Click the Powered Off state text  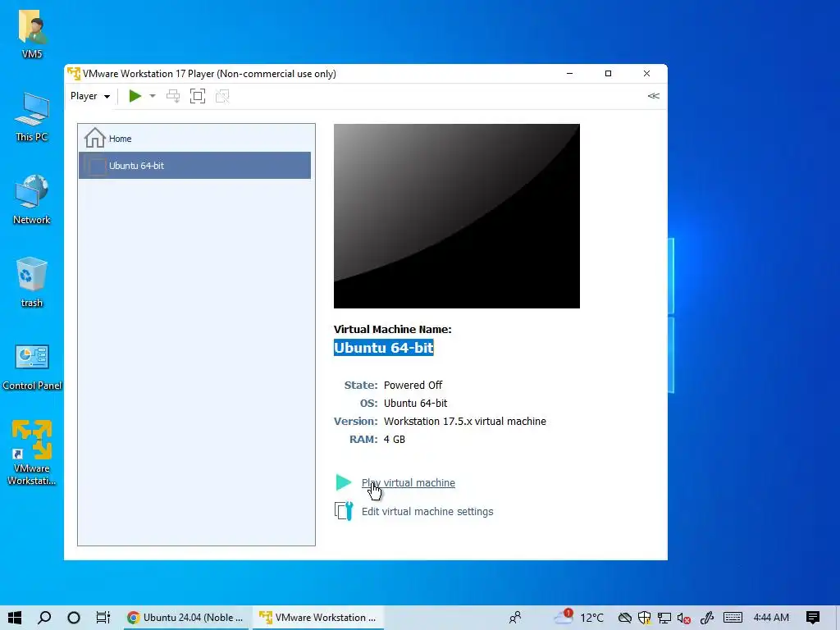tap(413, 386)
